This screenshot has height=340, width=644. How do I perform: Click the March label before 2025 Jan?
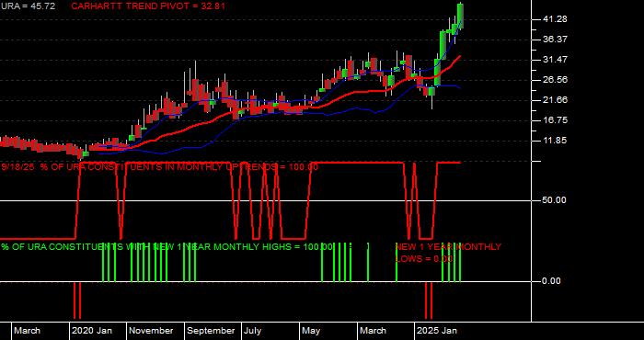373,331
